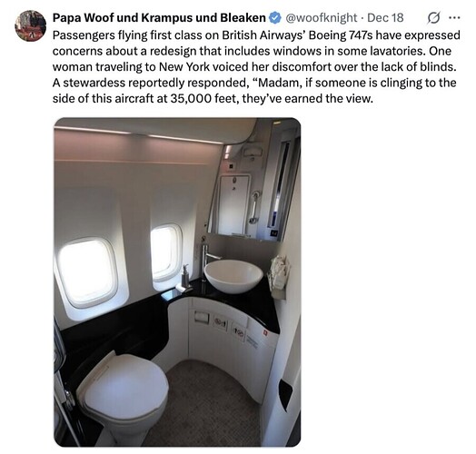
Task: Click the smaller right airplane window in photo
Action: pyautogui.click(x=165, y=252)
